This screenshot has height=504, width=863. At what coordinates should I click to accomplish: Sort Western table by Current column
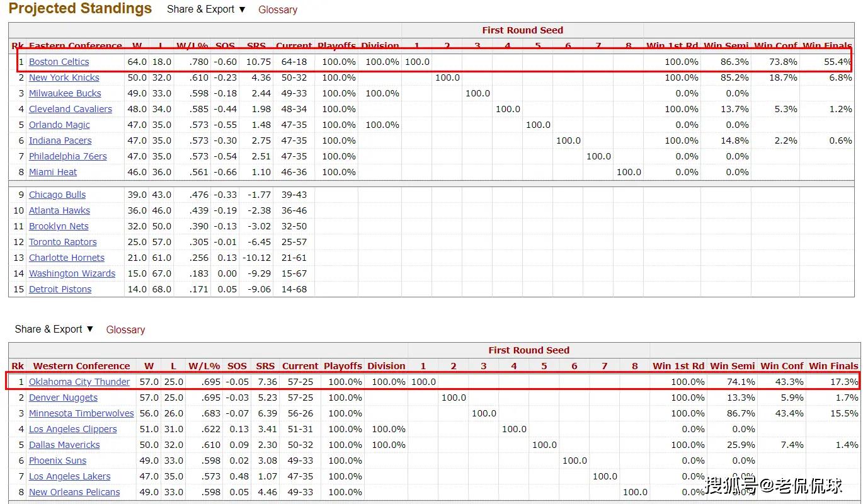[x=300, y=366]
